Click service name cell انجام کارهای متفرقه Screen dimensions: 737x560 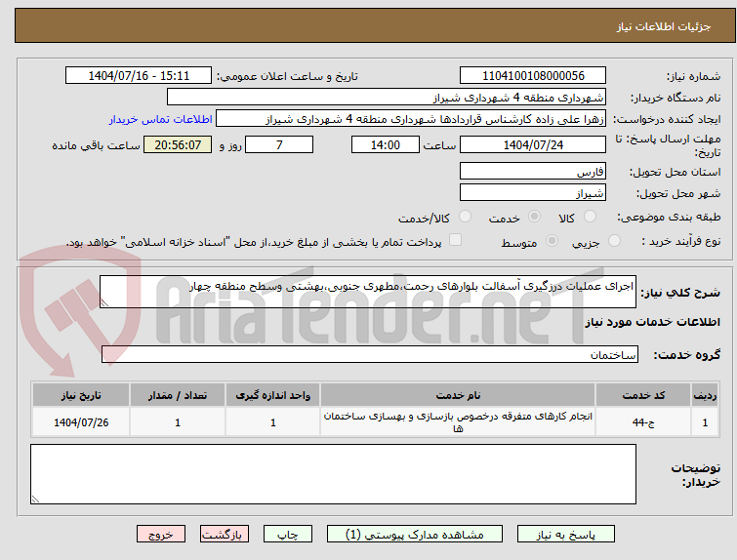pyautogui.click(x=458, y=422)
